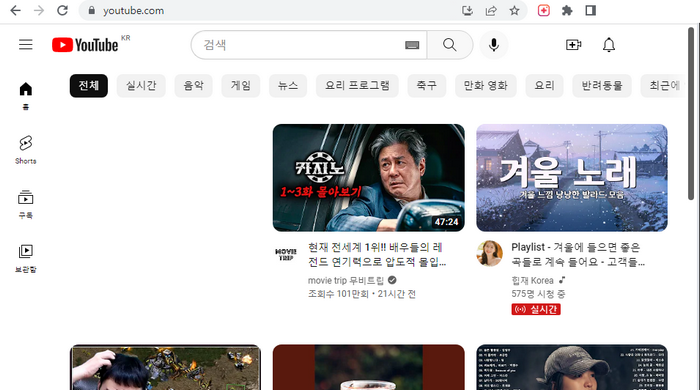Click the movie trip channel avatar
Screen dimensions: 700x390
pos(285,254)
